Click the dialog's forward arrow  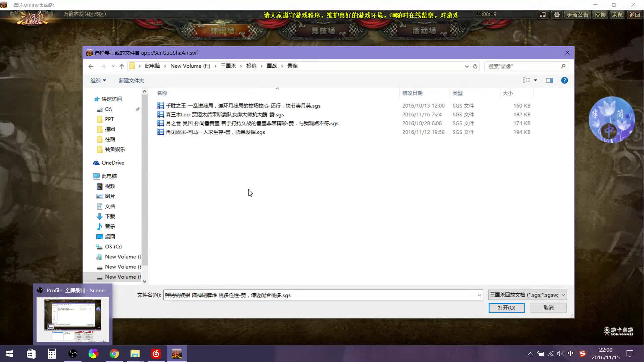[103, 66]
